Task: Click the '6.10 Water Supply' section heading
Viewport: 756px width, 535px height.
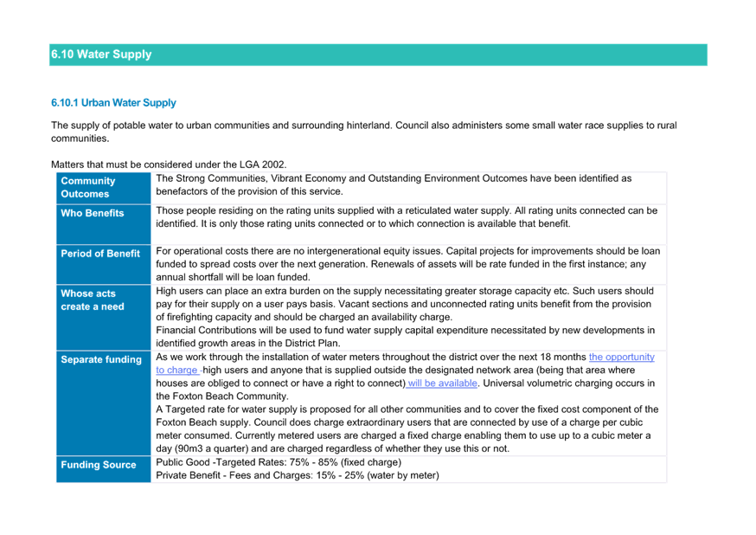Action: tap(101, 55)
